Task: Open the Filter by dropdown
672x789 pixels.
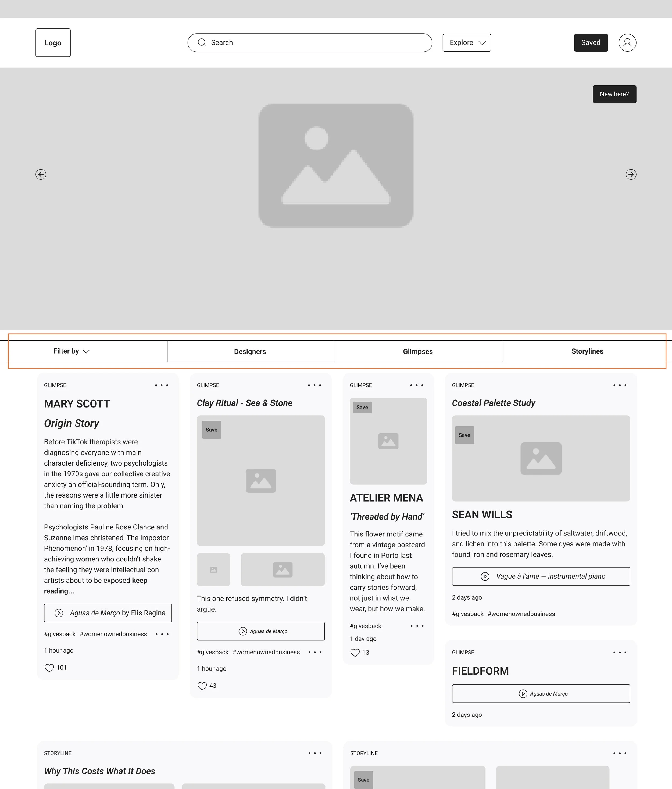Action: click(71, 351)
